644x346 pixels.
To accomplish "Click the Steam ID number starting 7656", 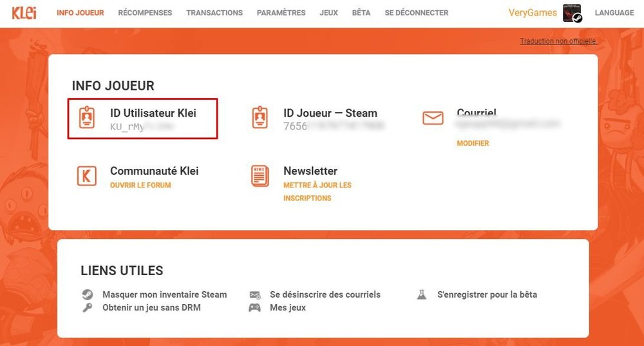I will click(334, 126).
